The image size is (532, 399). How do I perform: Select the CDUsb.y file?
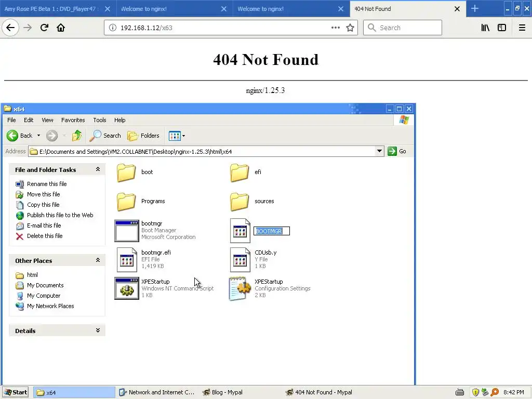(x=253, y=260)
